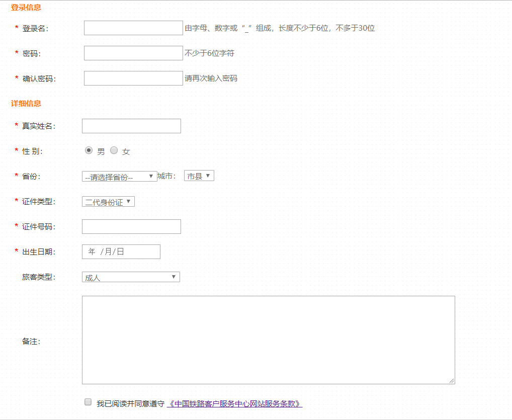The width and height of the screenshot is (512, 420).
Task: Click inside the 备注 remarks textarea
Action: 268,340
